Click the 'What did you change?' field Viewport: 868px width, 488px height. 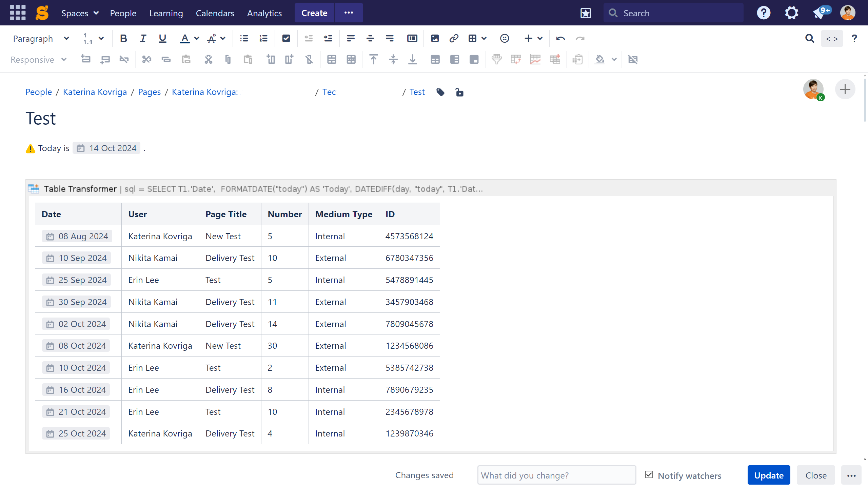pyautogui.click(x=556, y=475)
